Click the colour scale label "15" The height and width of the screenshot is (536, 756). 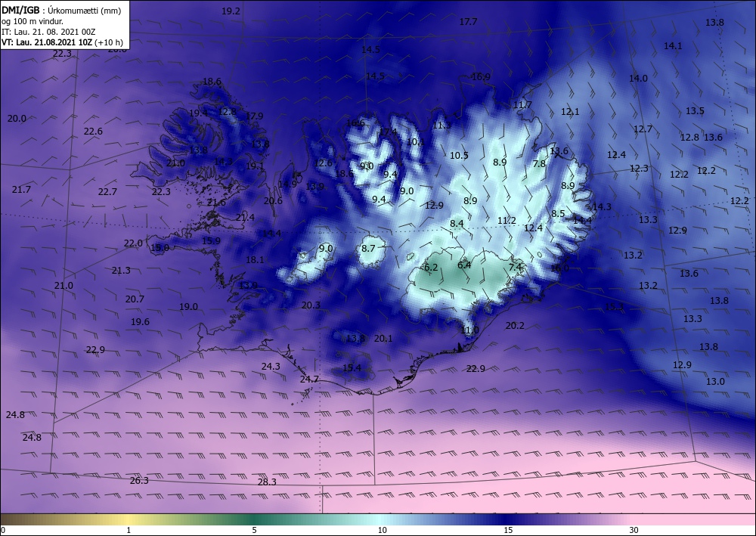point(508,530)
